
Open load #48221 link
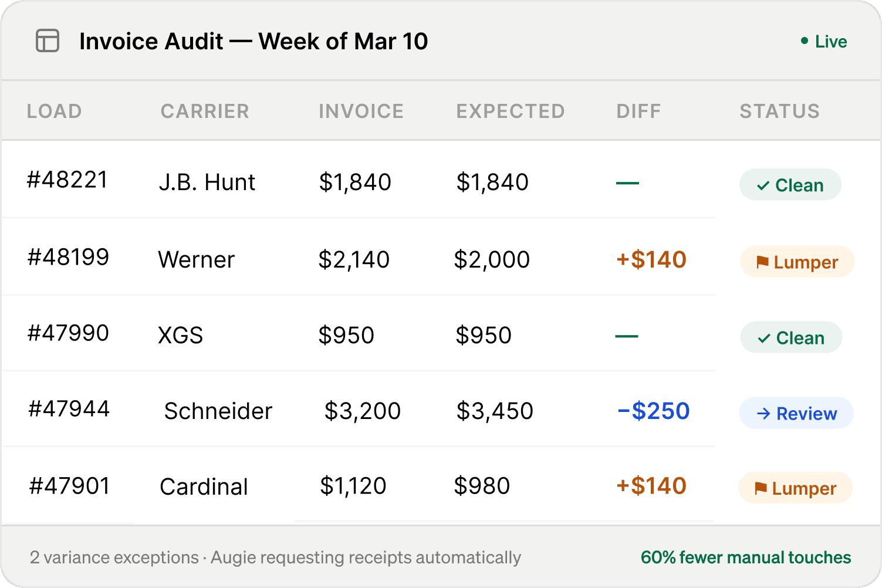(67, 180)
